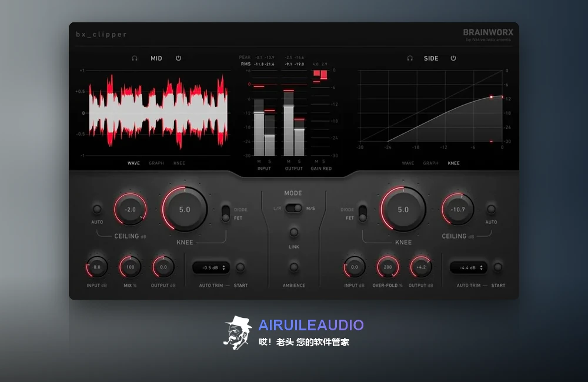The width and height of the screenshot is (588, 382).
Task: Click the SIDE knee curve display
Action: click(x=431, y=106)
